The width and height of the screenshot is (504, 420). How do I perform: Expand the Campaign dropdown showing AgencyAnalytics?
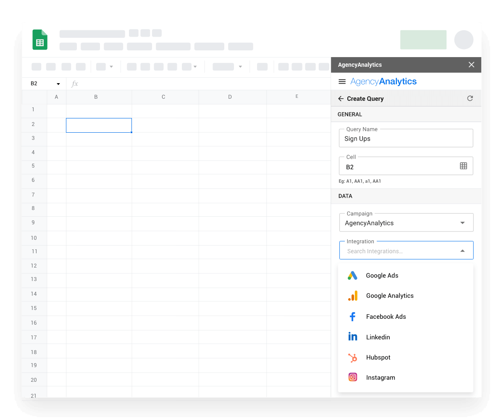[x=462, y=223]
